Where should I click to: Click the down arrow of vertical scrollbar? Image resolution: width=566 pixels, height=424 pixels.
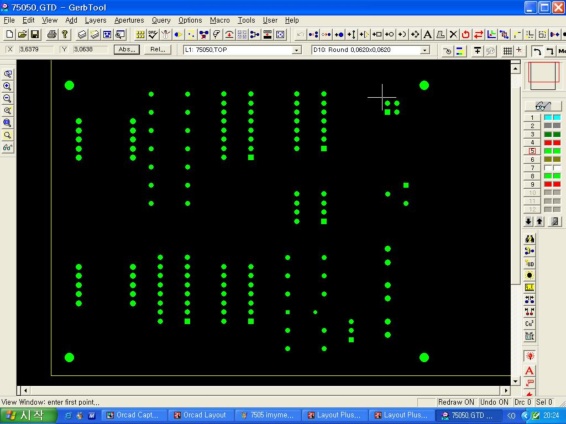pyautogui.click(x=515, y=381)
